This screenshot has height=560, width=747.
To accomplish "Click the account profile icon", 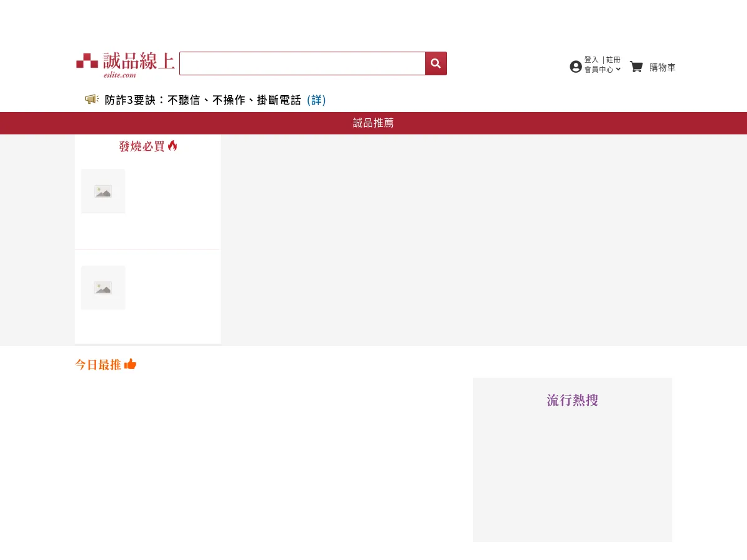I will (576, 66).
